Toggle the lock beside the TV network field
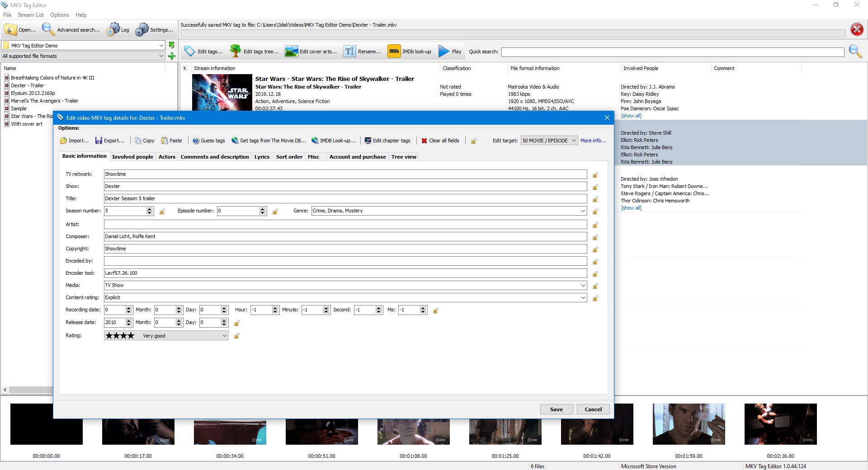Screen dimensions: 868x470 [595, 175]
